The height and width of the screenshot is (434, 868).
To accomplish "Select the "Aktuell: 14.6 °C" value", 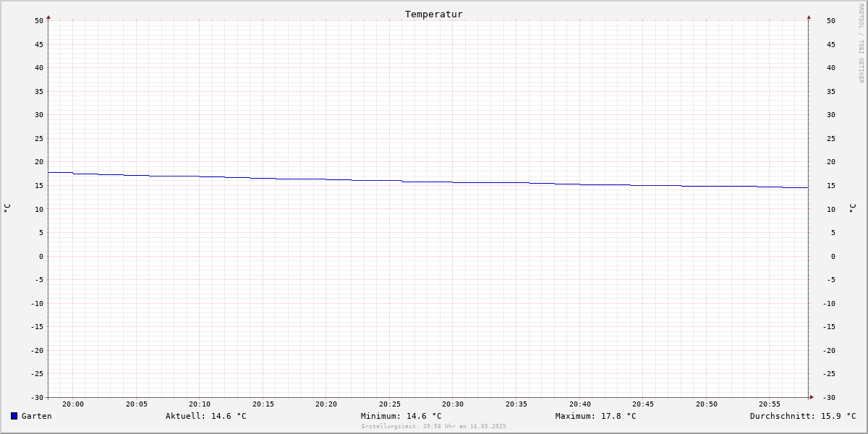I will coord(206,416).
